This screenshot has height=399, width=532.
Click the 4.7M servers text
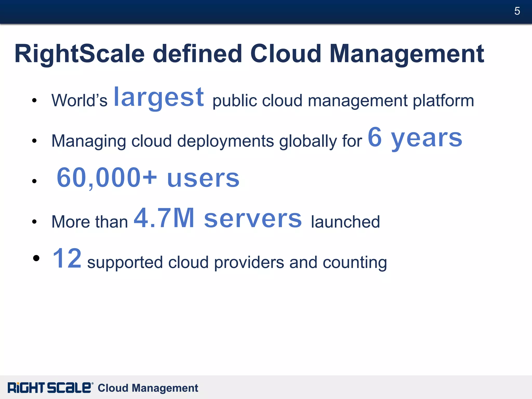[x=218, y=218]
